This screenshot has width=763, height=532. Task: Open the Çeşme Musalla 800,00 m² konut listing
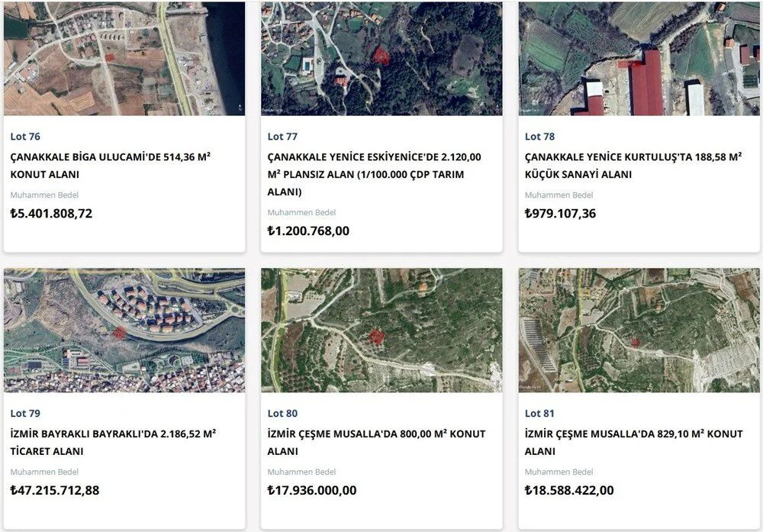[x=376, y=443]
